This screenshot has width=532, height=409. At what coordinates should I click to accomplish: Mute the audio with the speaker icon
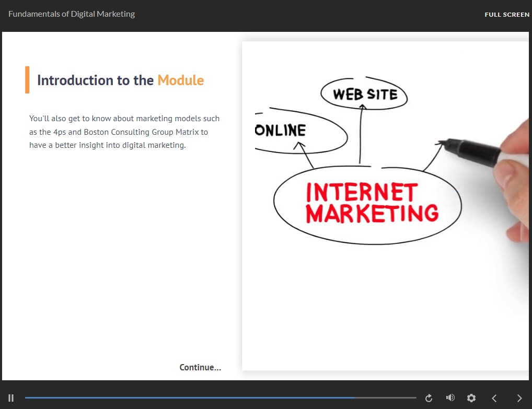click(450, 398)
